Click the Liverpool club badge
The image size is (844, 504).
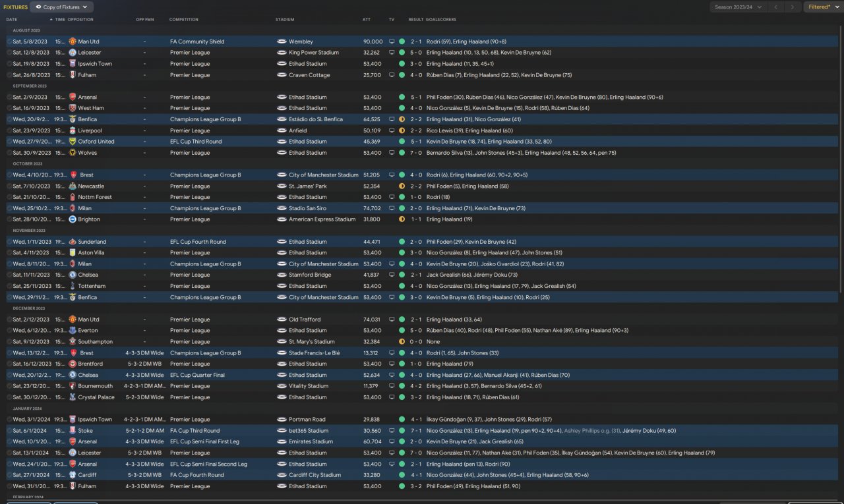pyautogui.click(x=73, y=130)
